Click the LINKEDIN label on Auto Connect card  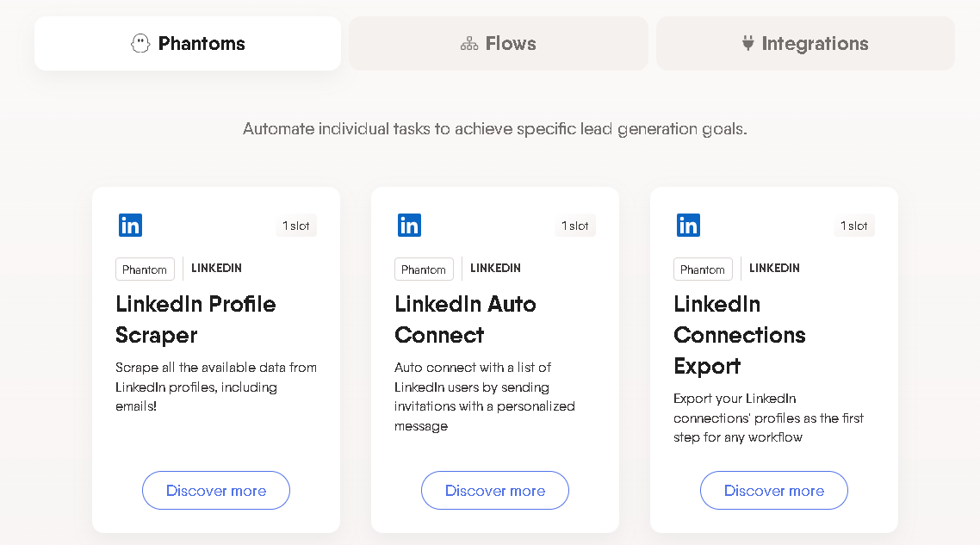click(x=495, y=268)
